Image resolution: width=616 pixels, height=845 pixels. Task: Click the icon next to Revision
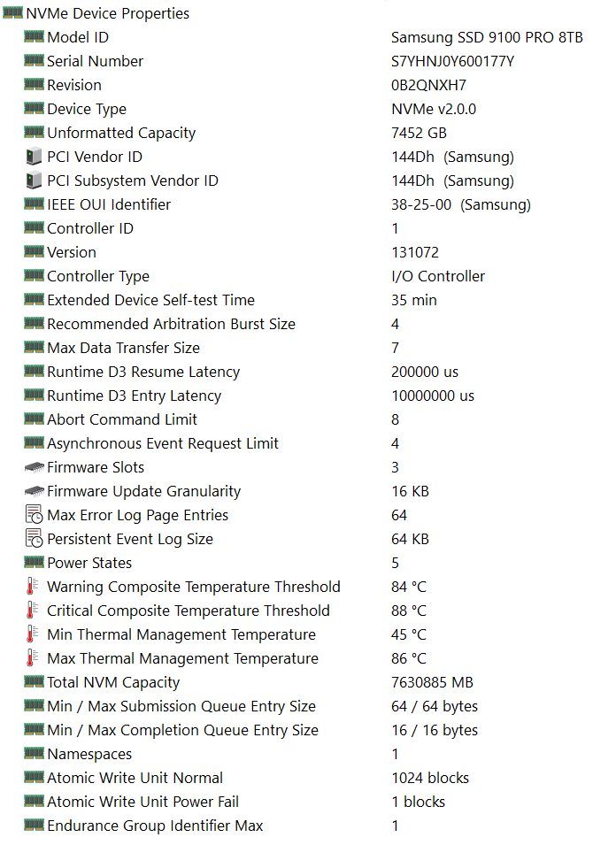coord(34,85)
